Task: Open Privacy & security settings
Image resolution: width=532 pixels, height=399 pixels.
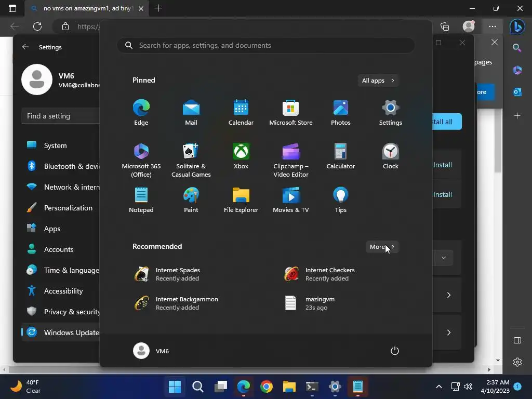Action: pos(60,312)
